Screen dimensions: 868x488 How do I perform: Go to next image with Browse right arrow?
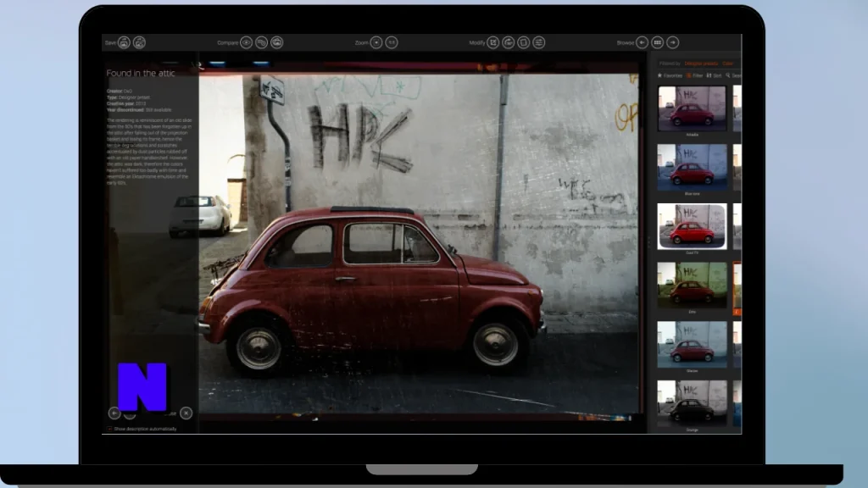[672, 42]
